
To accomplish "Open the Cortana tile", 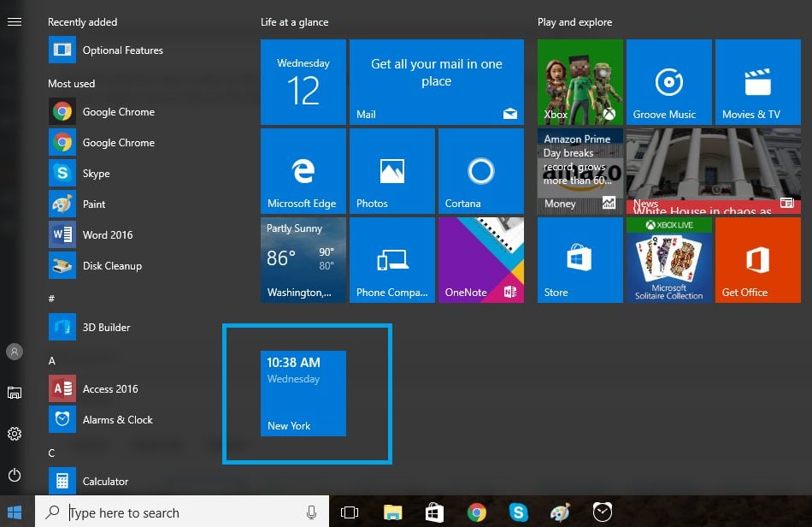I will pos(481,171).
